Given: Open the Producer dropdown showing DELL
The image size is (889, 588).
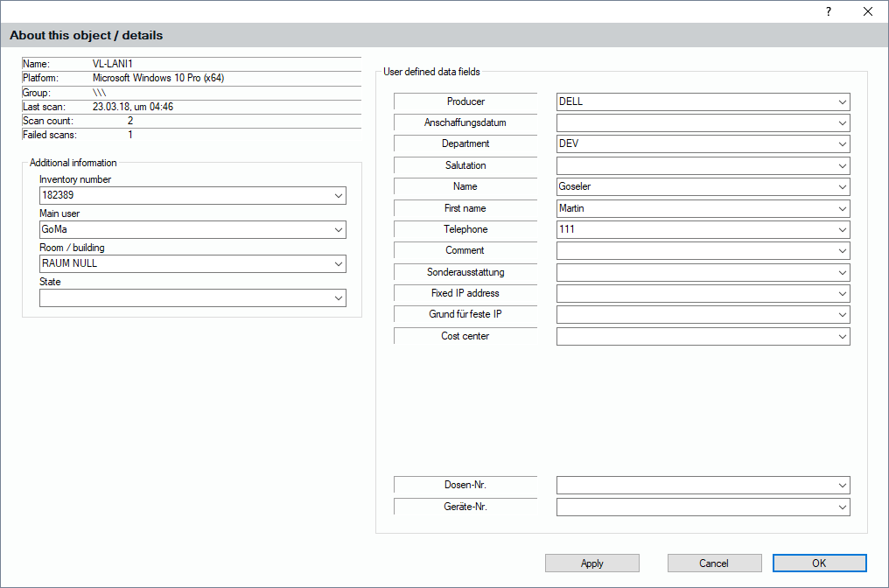Looking at the screenshot, I should coord(842,101).
